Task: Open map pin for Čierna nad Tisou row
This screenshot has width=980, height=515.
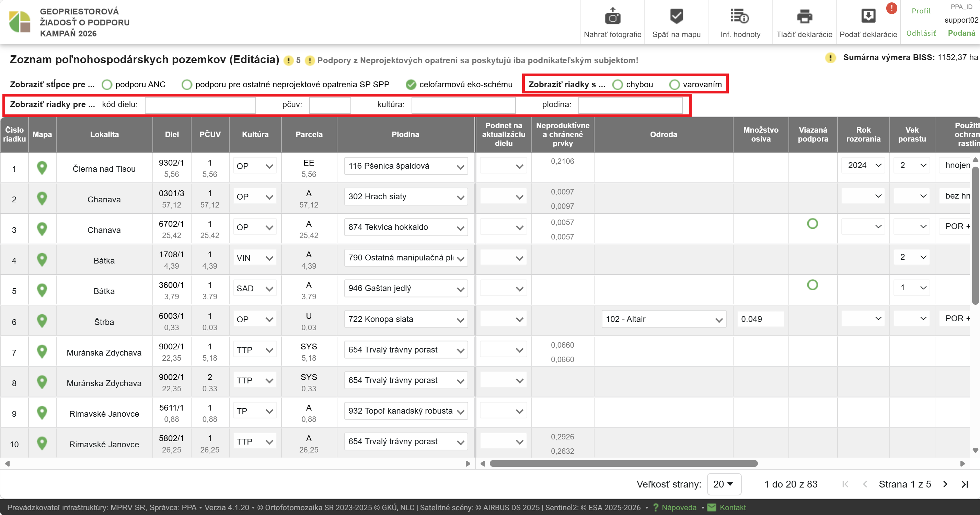Action: pos(42,167)
